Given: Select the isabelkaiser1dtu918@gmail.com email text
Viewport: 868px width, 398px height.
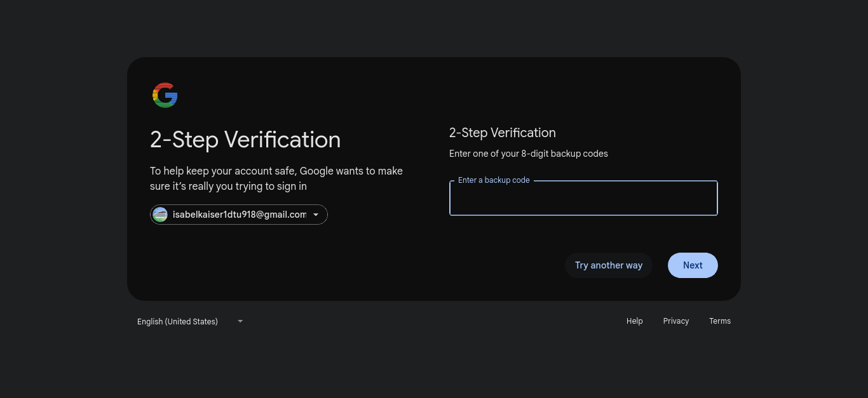Looking at the screenshot, I should (x=239, y=215).
